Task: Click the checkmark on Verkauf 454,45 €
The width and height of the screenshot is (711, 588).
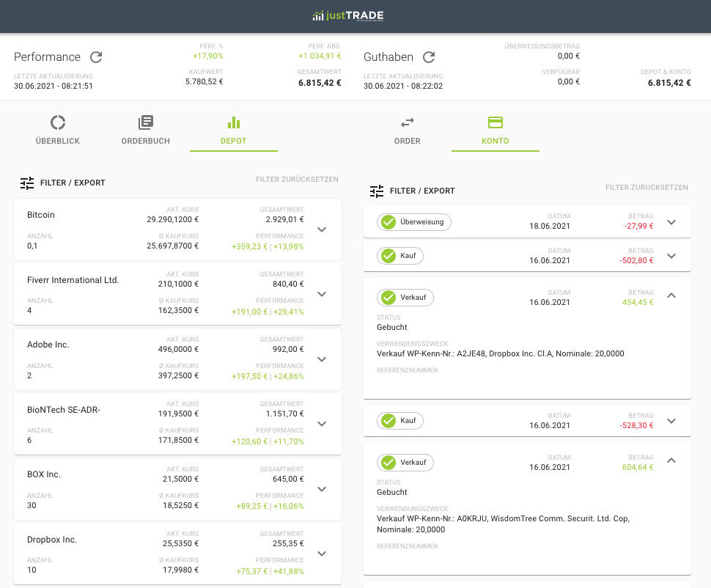Action: click(x=388, y=298)
